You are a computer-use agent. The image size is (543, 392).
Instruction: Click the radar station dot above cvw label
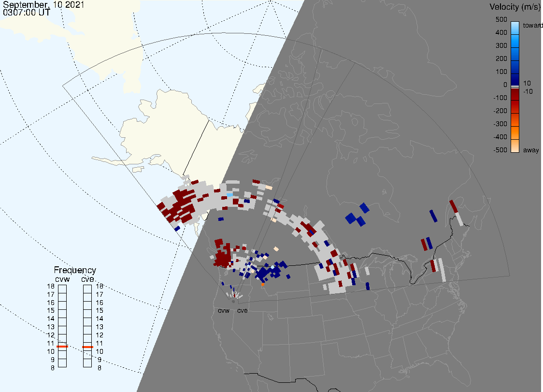(233, 302)
